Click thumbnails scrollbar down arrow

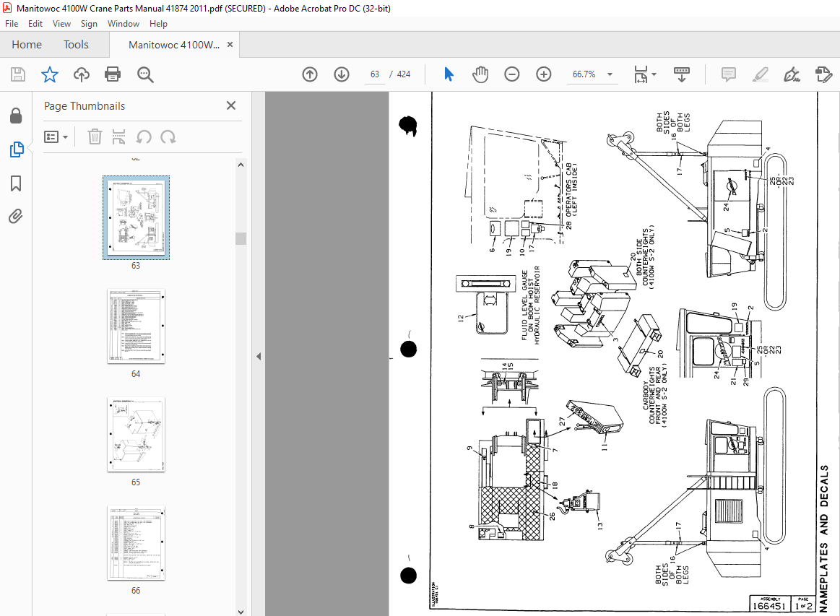tap(241, 611)
